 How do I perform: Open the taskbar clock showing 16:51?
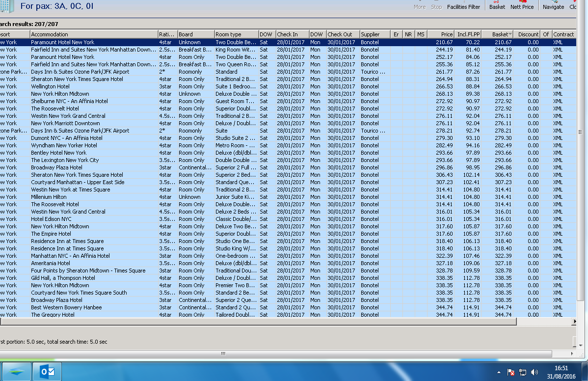561,372
